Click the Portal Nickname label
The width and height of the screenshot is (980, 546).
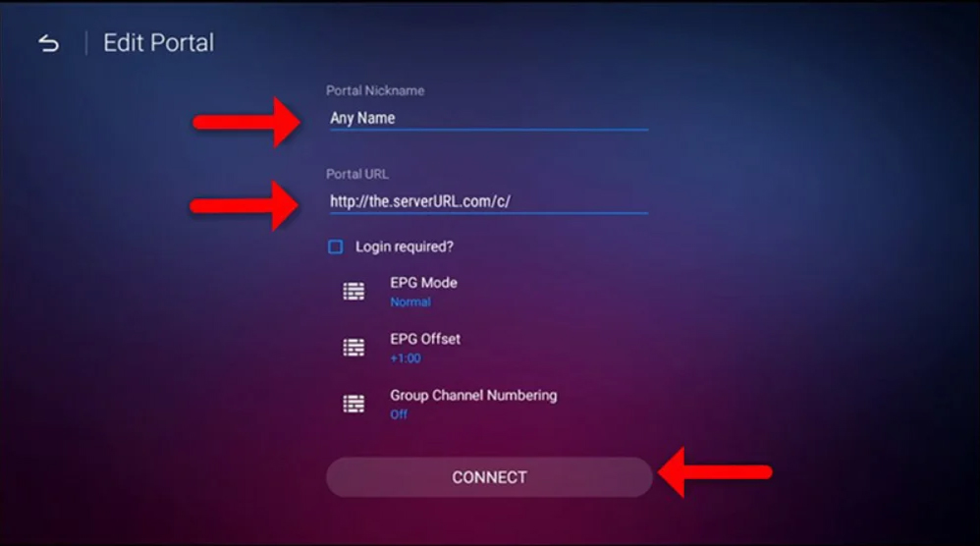pos(375,90)
